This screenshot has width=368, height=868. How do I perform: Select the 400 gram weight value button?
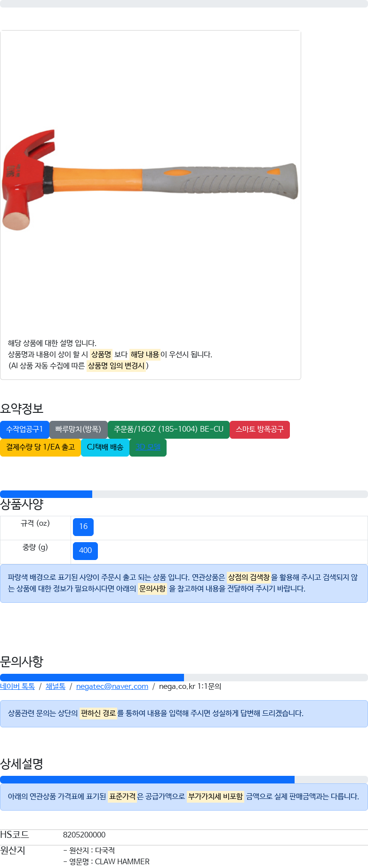click(x=85, y=551)
